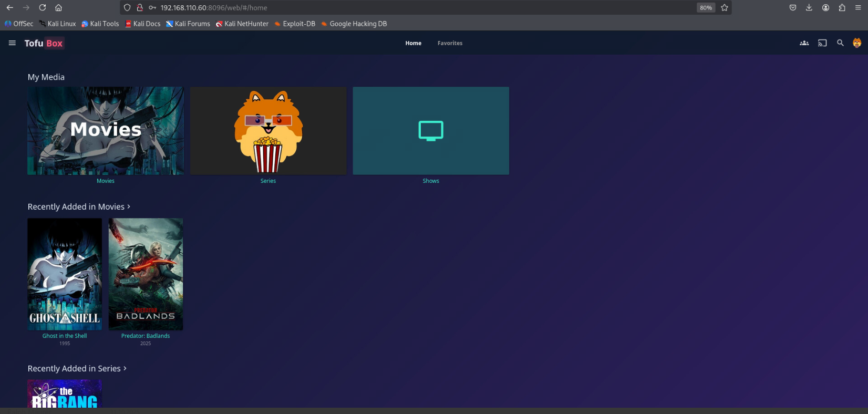Click the Cast to device icon
The image size is (868, 414).
pos(822,43)
